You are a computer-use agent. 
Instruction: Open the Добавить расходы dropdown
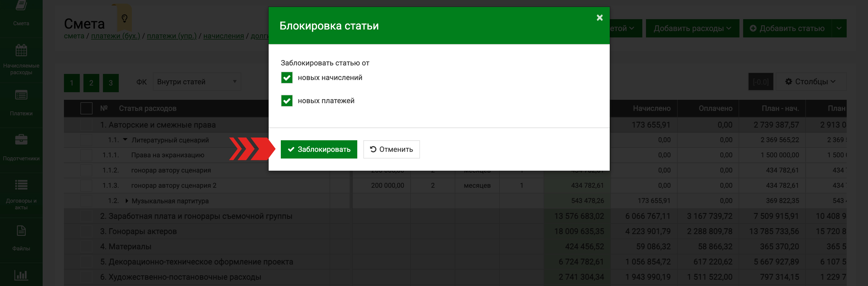(692, 28)
